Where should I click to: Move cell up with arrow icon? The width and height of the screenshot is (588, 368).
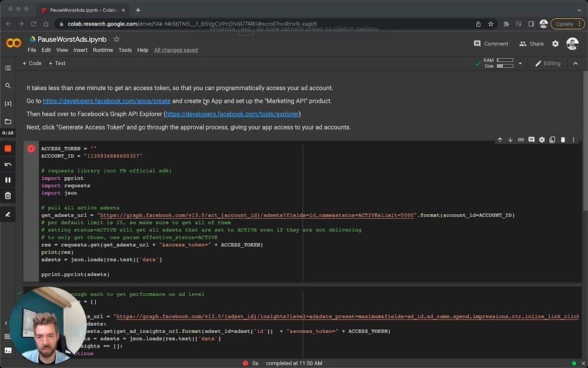click(500, 140)
